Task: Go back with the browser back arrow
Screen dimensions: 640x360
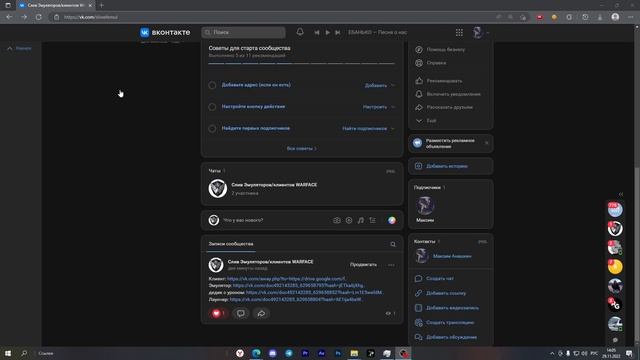Action: [x=9, y=17]
